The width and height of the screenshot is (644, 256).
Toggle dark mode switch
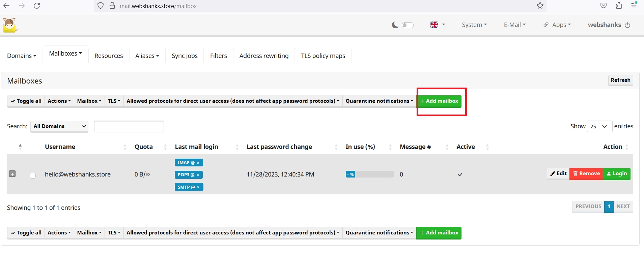[408, 25]
